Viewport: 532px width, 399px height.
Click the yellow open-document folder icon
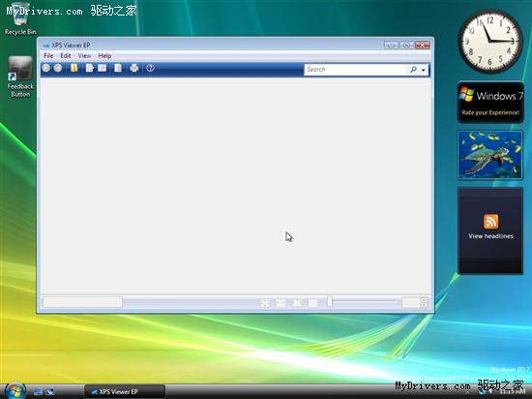click(74, 68)
